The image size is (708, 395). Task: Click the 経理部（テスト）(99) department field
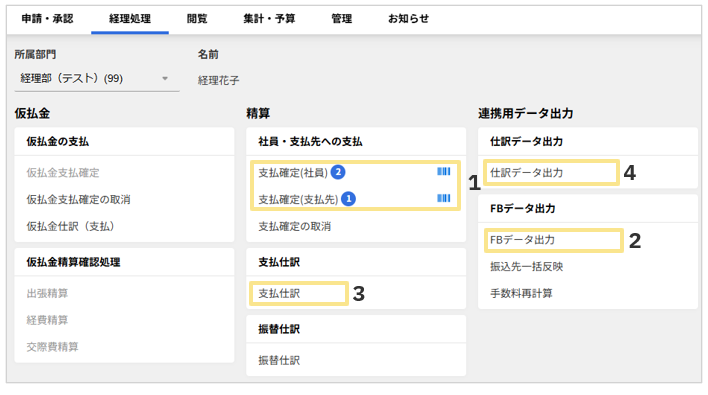coord(97,79)
